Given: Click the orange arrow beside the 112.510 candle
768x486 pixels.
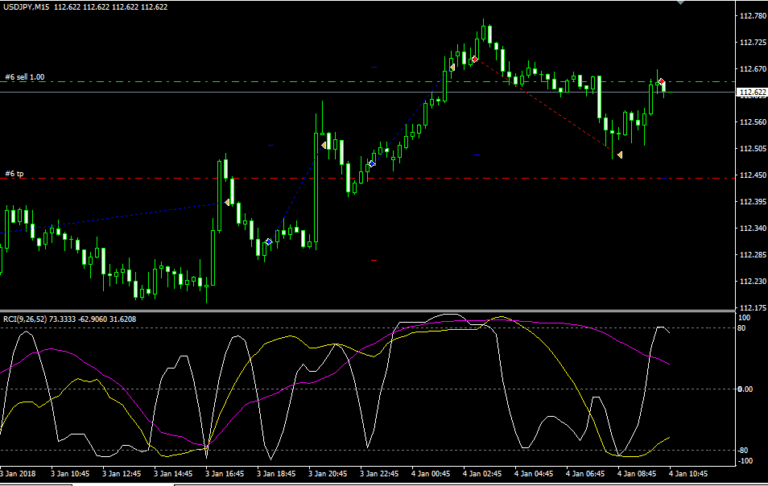Looking at the screenshot, I should click(x=324, y=146).
